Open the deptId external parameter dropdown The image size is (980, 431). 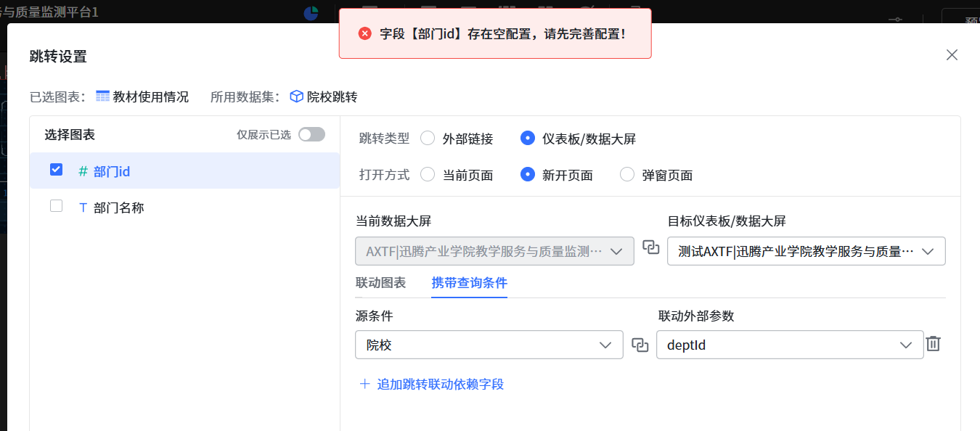[x=789, y=345]
